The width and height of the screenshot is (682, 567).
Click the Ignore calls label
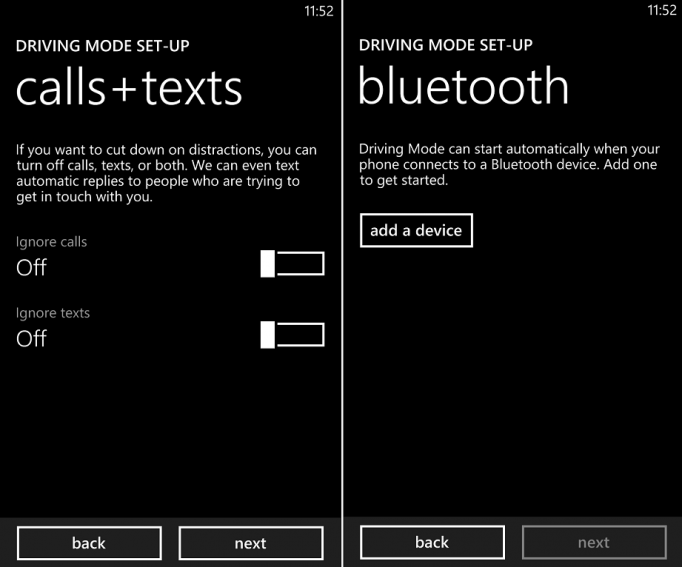[x=51, y=242]
